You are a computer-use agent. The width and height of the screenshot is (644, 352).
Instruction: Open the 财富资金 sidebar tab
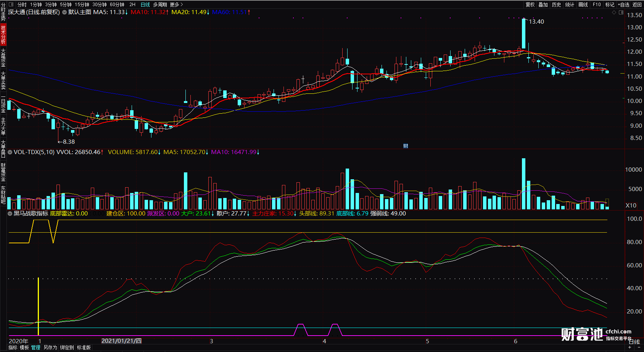(x=3, y=172)
